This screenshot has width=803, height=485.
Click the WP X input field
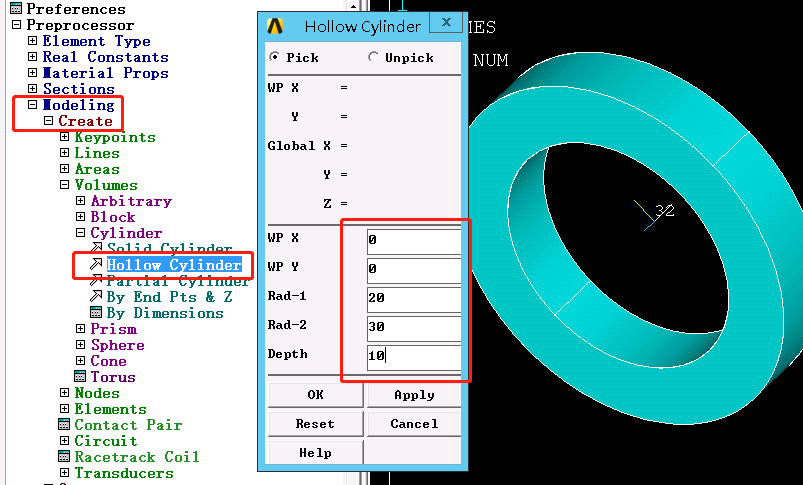click(414, 240)
